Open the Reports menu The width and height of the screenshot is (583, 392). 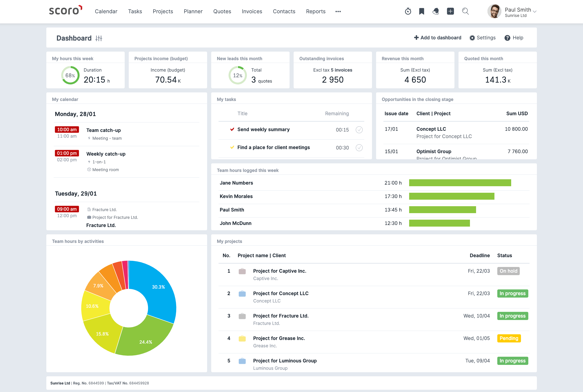point(316,11)
